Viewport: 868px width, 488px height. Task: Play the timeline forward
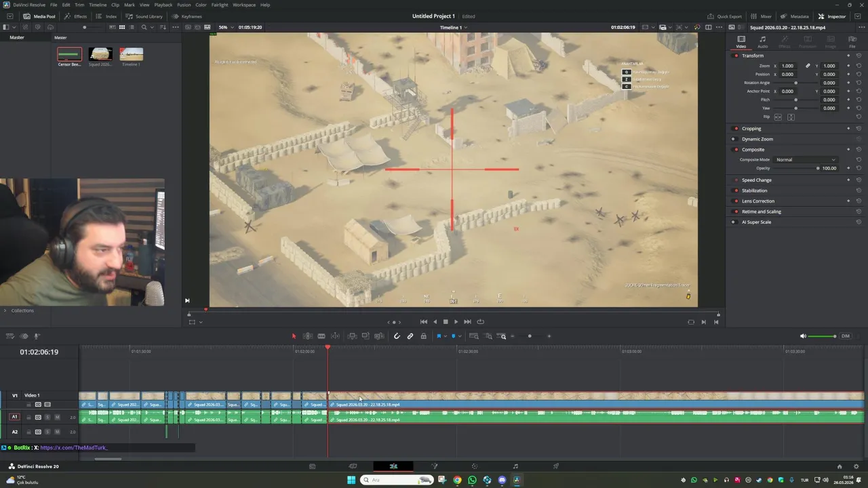click(456, 322)
